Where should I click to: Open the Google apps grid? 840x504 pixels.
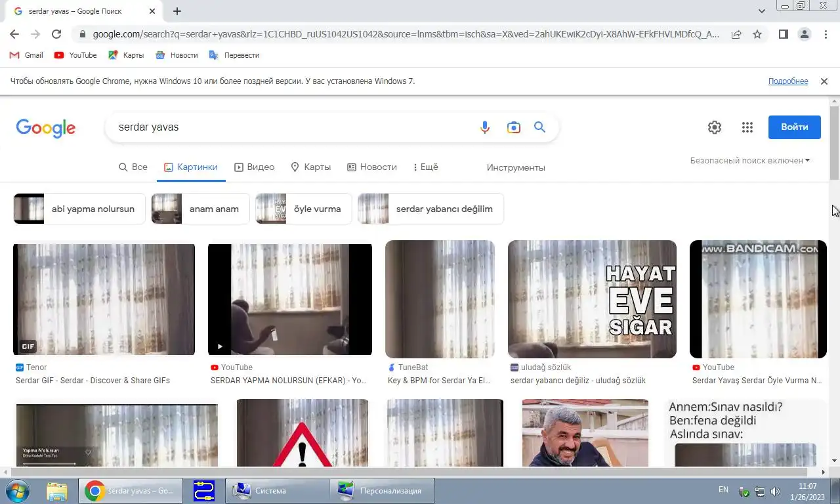pyautogui.click(x=747, y=127)
